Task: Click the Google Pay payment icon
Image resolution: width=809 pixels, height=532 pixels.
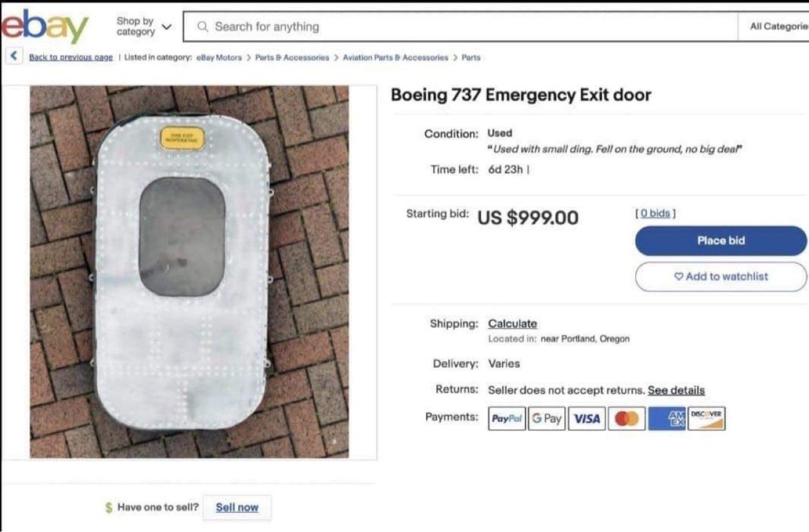Action: [547, 418]
